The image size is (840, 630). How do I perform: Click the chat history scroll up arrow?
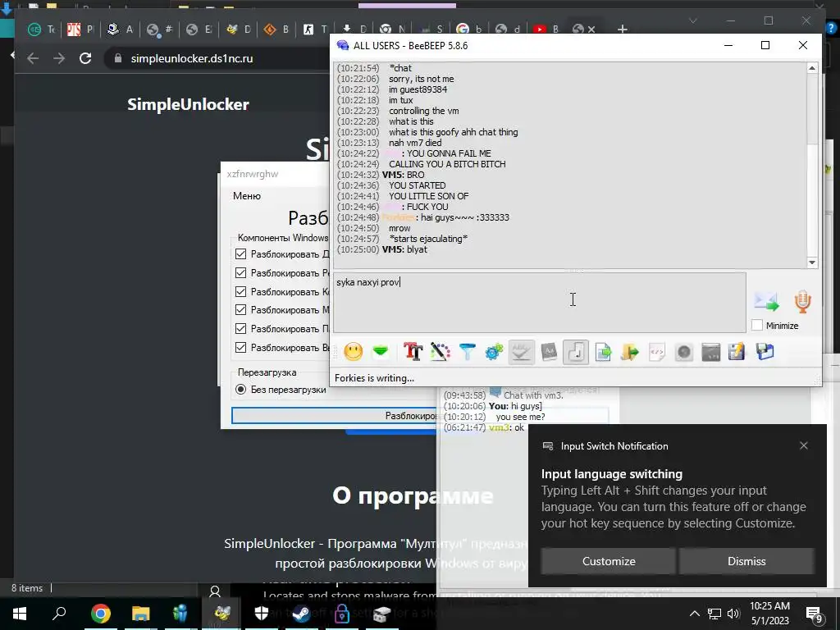[x=812, y=68]
